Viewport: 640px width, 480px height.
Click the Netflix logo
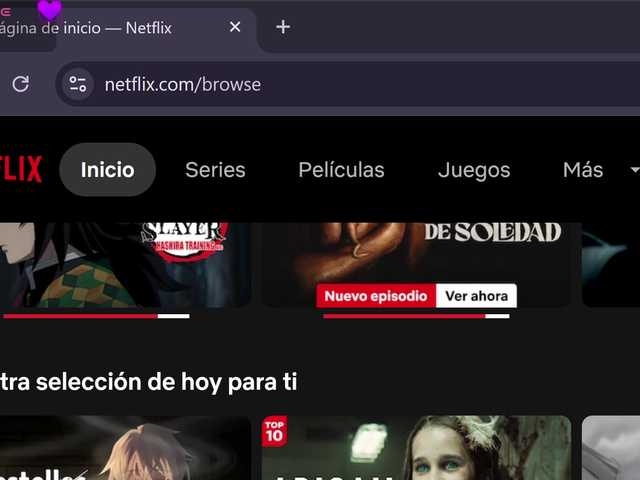(20, 169)
